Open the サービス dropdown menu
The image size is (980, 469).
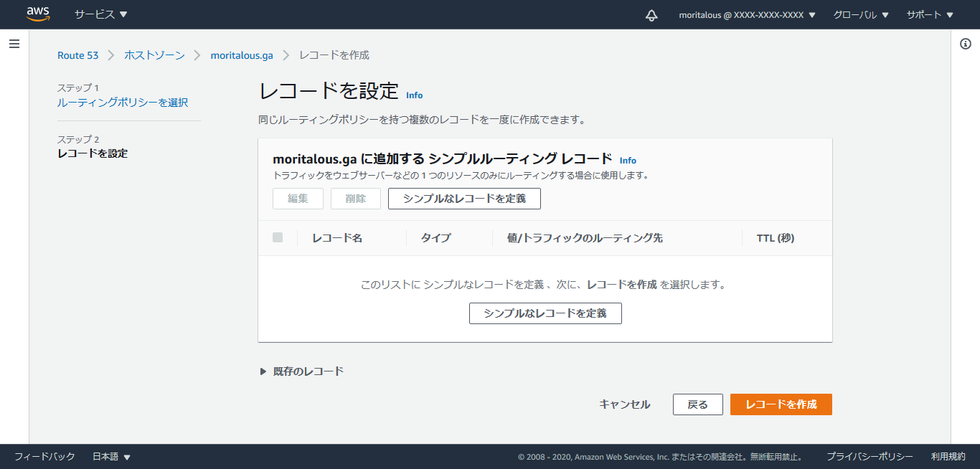tap(100, 14)
